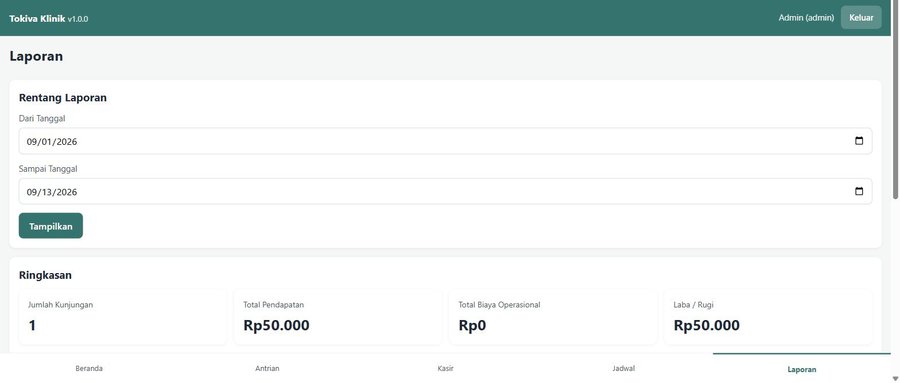This screenshot has width=900, height=383.
Task: Go to the Beranda tab
Action: coord(89,369)
